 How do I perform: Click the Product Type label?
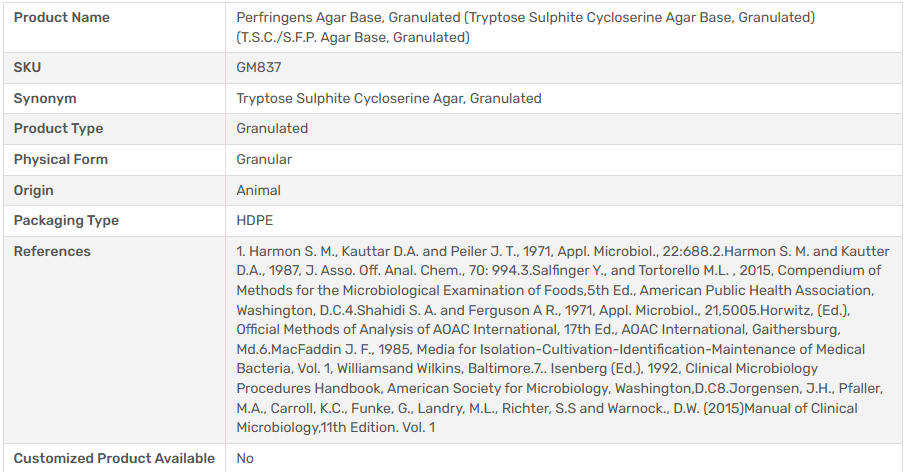click(58, 129)
